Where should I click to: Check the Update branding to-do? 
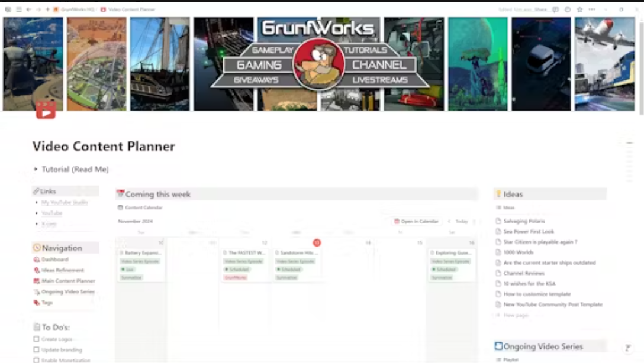(x=36, y=349)
